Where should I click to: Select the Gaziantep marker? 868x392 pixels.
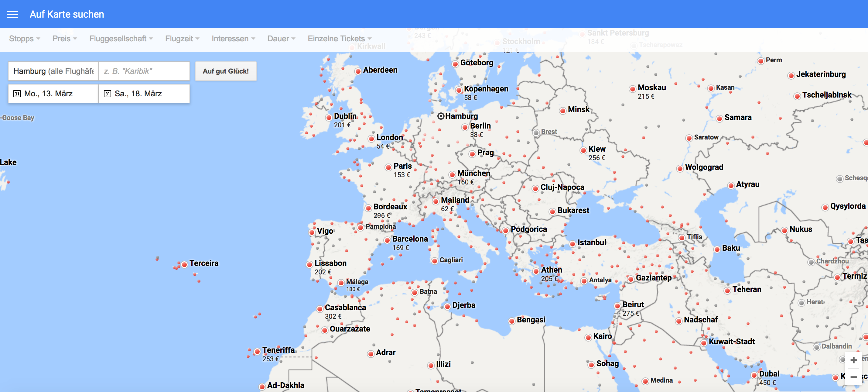[x=631, y=279]
